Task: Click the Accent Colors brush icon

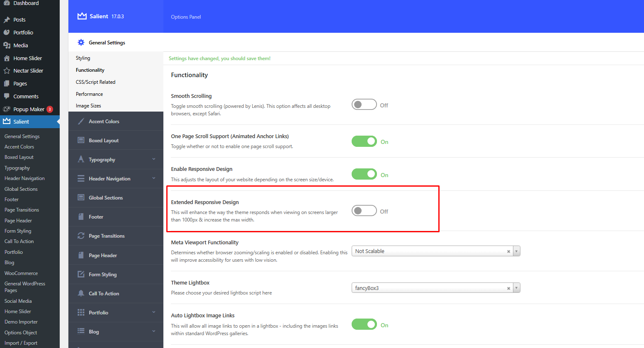Action: pyautogui.click(x=81, y=122)
